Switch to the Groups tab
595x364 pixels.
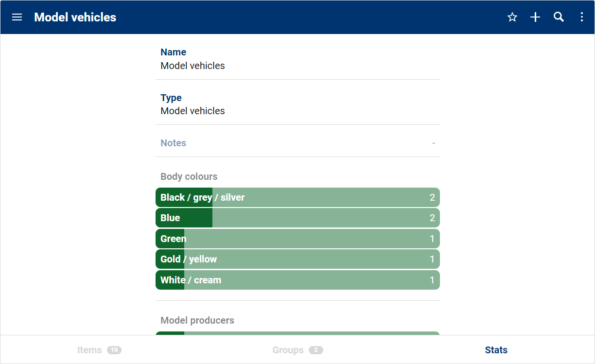297,350
